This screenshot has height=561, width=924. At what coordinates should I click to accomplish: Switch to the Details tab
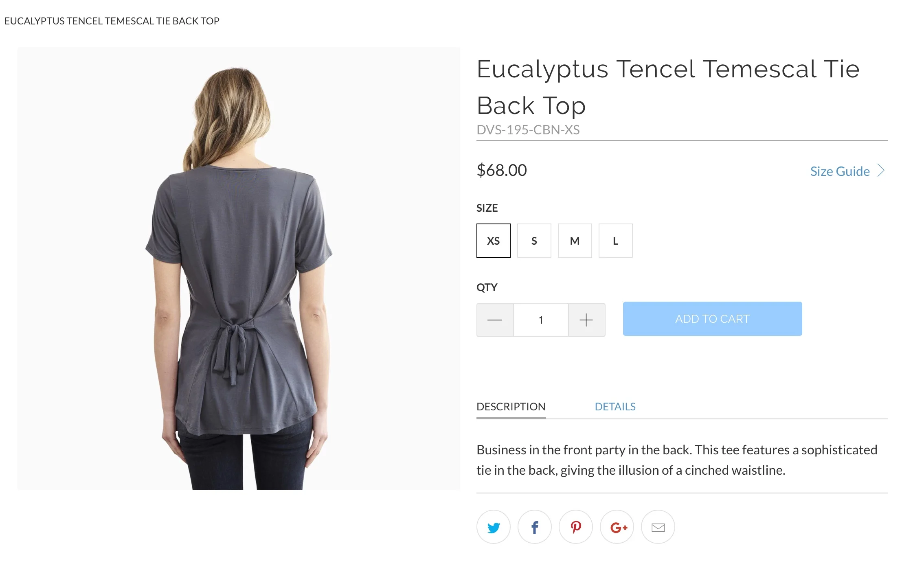click(615, 407)
